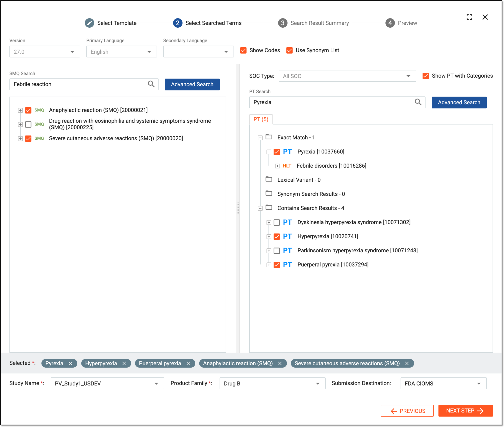This screenshot has width=504, height=427.
Task: Open the Secondary Language dropdown
Action: (198, 52)
